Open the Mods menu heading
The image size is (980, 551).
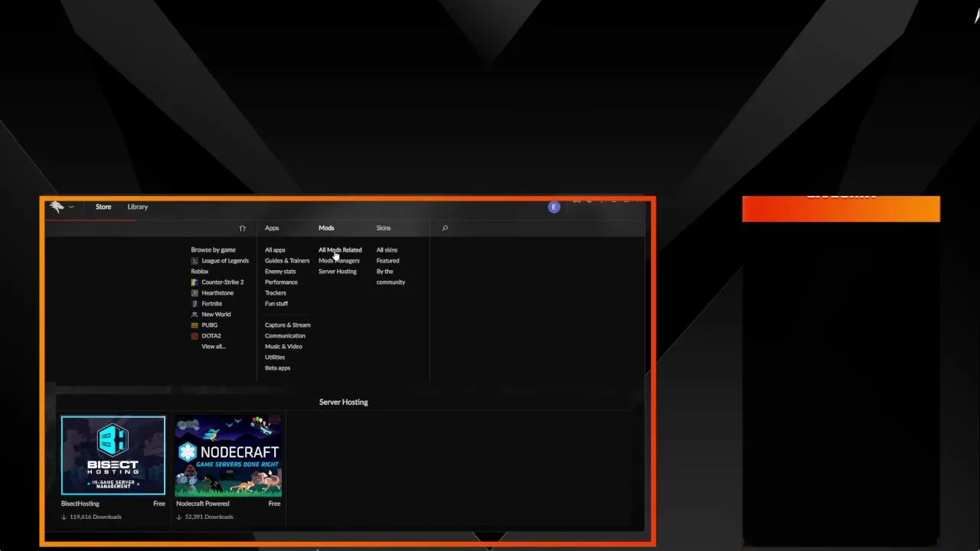(326, 228)
